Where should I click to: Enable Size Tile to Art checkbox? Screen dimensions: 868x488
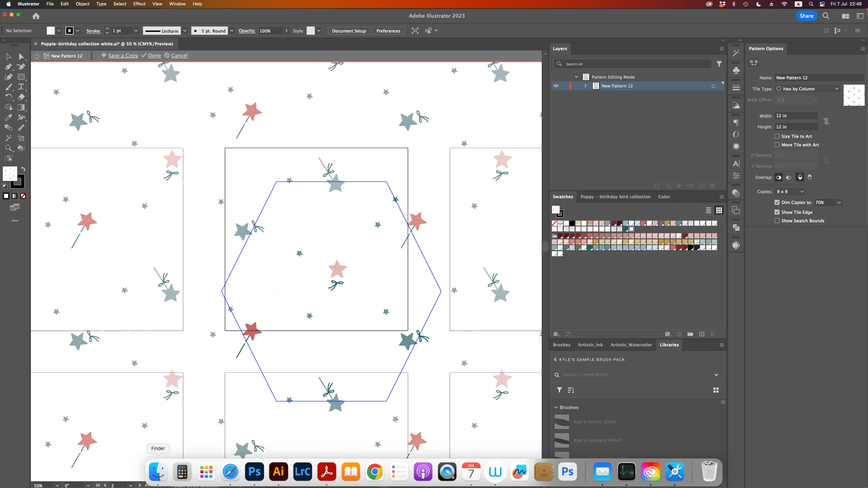(777, 136)
